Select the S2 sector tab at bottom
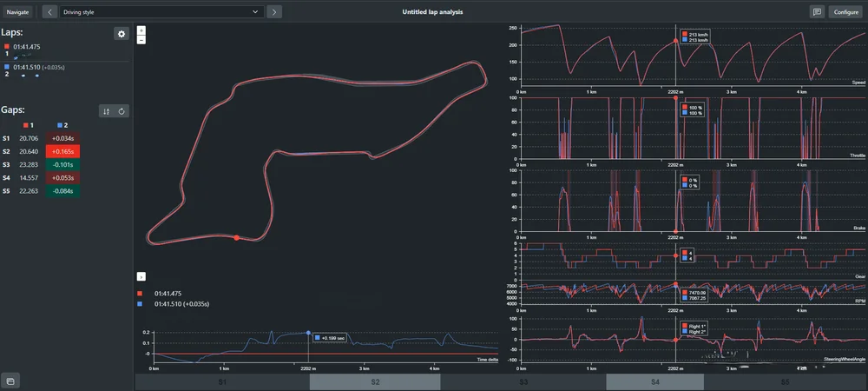The height and width of the screenshot is (391, 868). click(375, 382)
